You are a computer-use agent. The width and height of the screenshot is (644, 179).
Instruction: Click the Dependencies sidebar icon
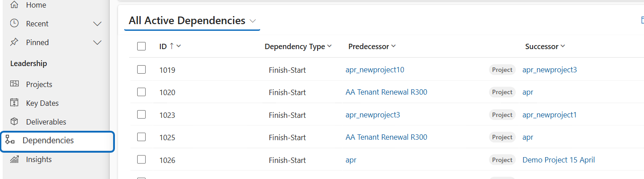[x=10, y=141]
